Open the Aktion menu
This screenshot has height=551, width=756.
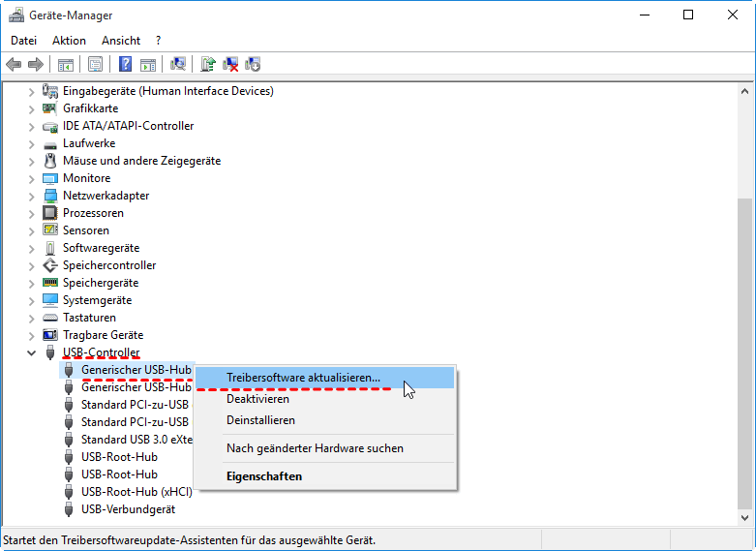coord(69,41)
